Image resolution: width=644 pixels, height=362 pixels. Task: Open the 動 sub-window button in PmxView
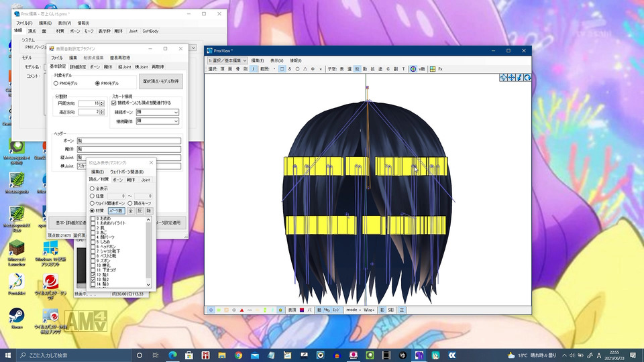tap(365, 69)
